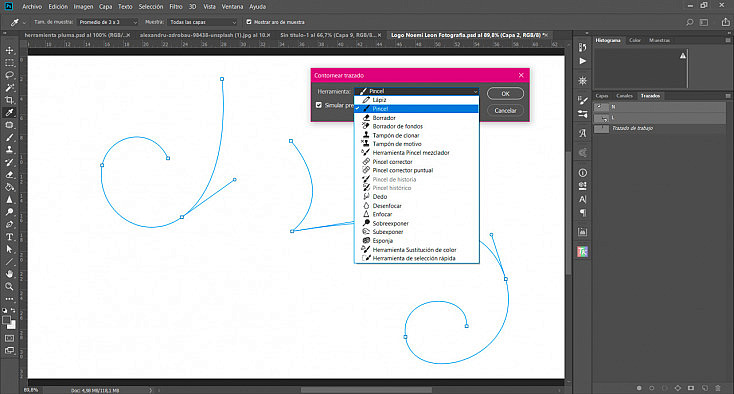Select the Path Selection arrow tool

point(9,249)
